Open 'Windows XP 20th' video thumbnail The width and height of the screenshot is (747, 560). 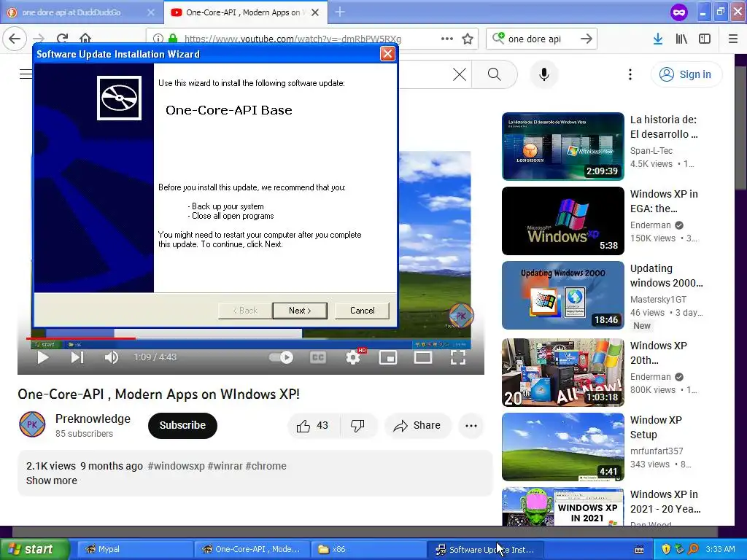[562, 373]
